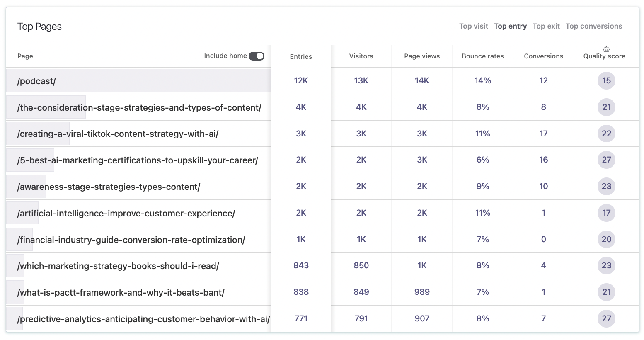Click the quality score badge 15 for /podcast/
The image size is (644, 340).
point(606,80)
